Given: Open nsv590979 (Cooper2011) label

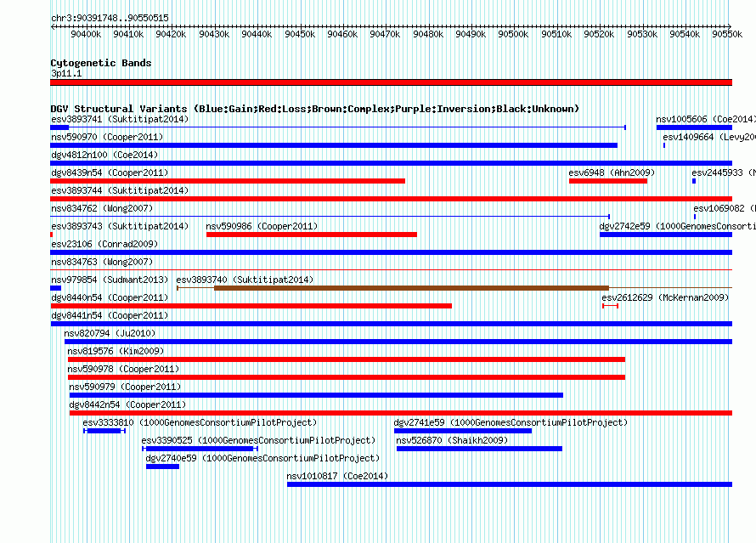Looking at the screenshot, I should (x=125, y=387).
